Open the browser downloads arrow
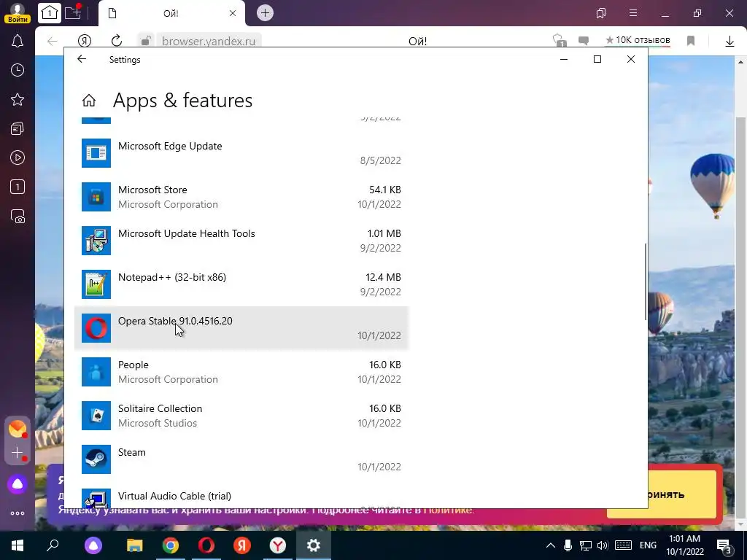The image size is (747, 560). 729,42
